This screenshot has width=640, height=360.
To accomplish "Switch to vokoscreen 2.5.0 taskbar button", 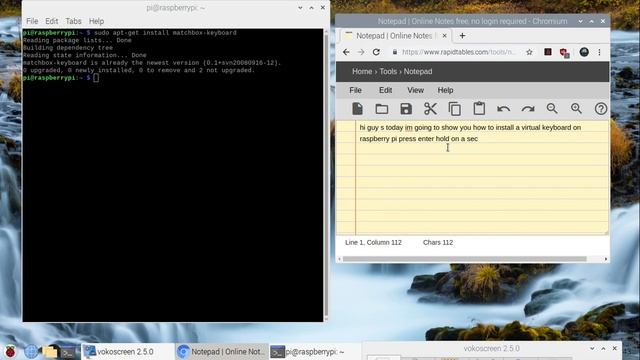I will pyautogui.click(x=128, y=351).
